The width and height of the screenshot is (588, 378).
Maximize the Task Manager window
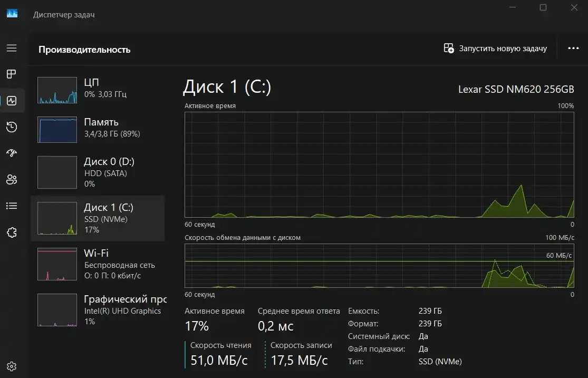point(543,7)
